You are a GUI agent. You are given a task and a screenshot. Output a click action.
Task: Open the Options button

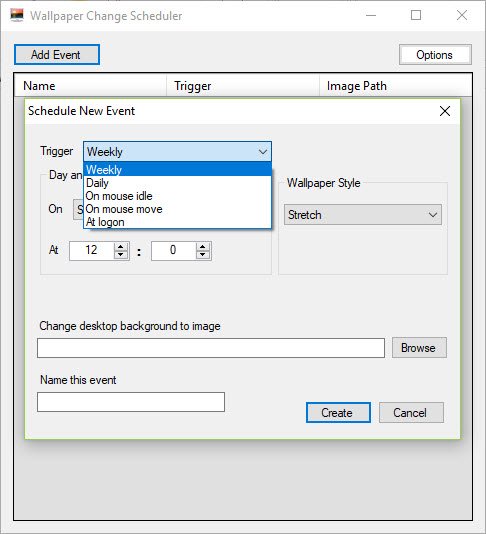[435, 55]
